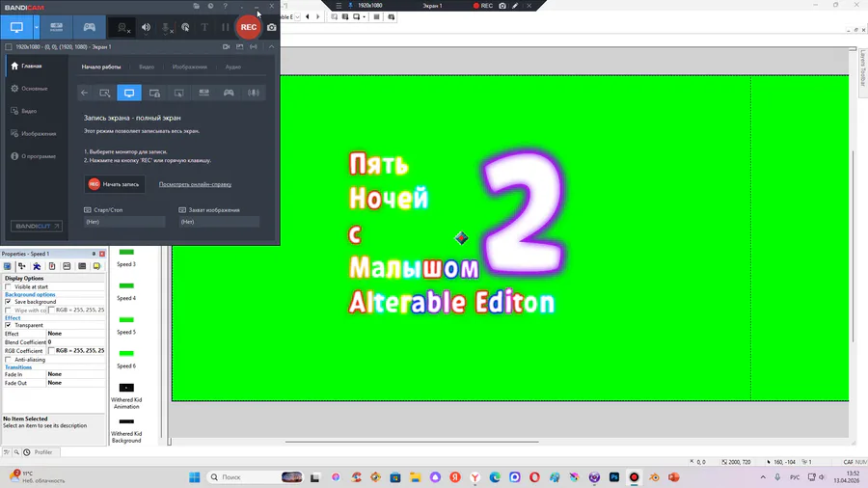Open Windows Start menu
The image size is (868, 488).
point(194,477)
